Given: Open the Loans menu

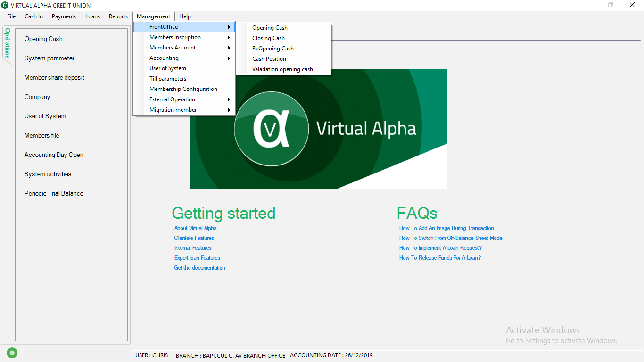Looking at the screenshot, I should coord(92,16).
